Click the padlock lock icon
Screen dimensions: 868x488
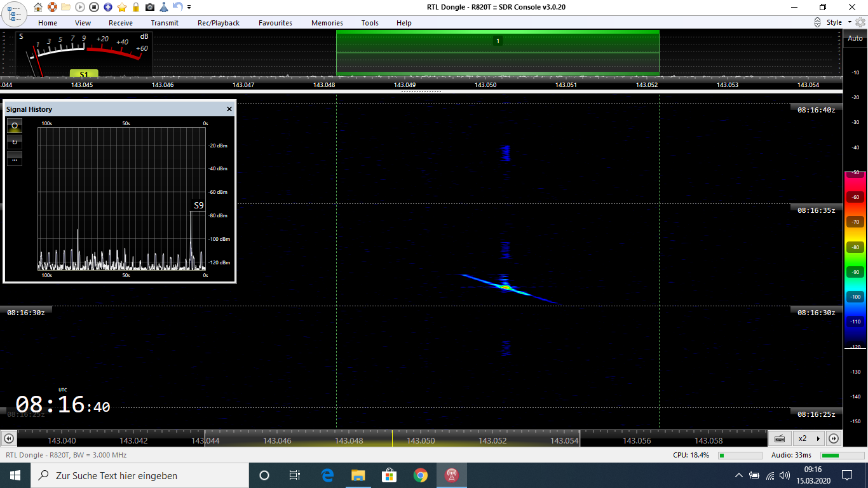click(136, 7)
